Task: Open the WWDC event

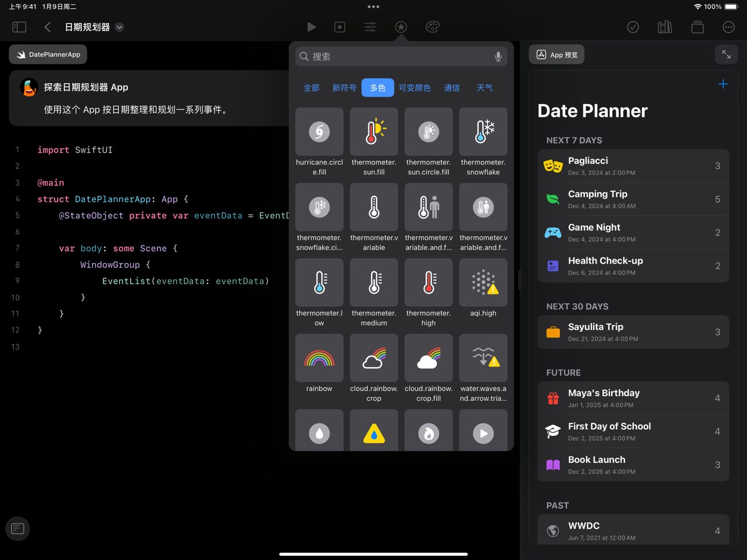Action: pyautogui.click(x=633, y=530)
